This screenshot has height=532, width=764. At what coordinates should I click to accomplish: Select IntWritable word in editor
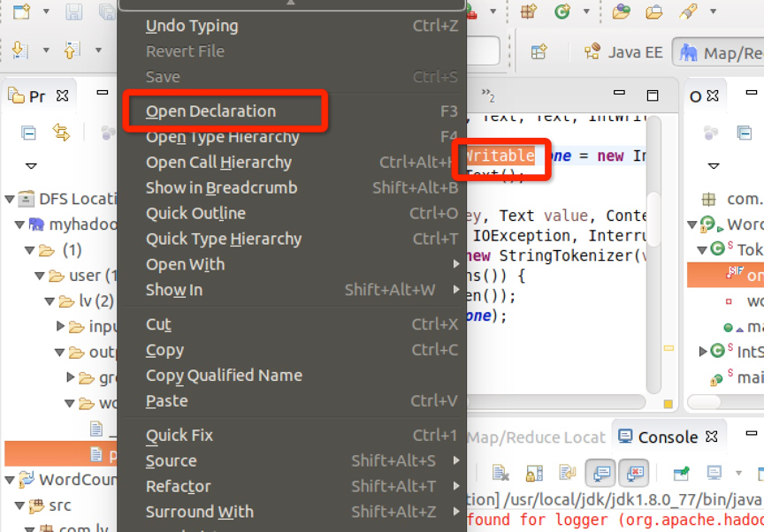point(500,156)
